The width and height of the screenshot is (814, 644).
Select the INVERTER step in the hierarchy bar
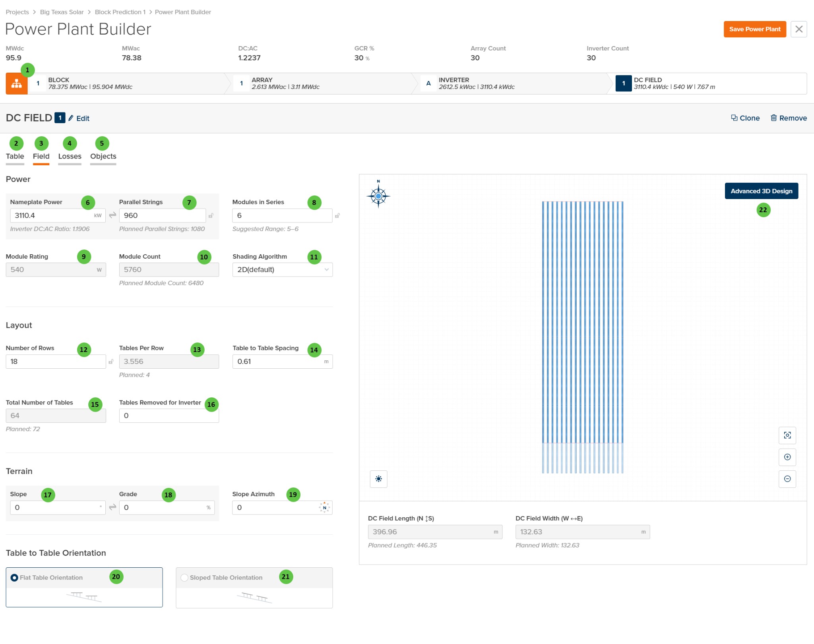(x=513, y=83)
